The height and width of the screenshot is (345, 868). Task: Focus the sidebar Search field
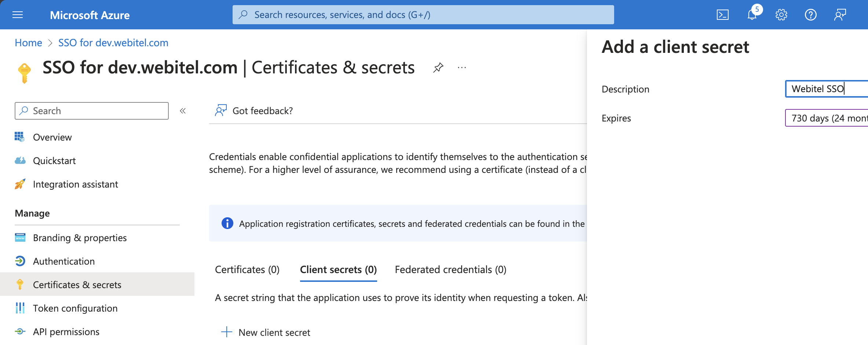coord(92,111)
